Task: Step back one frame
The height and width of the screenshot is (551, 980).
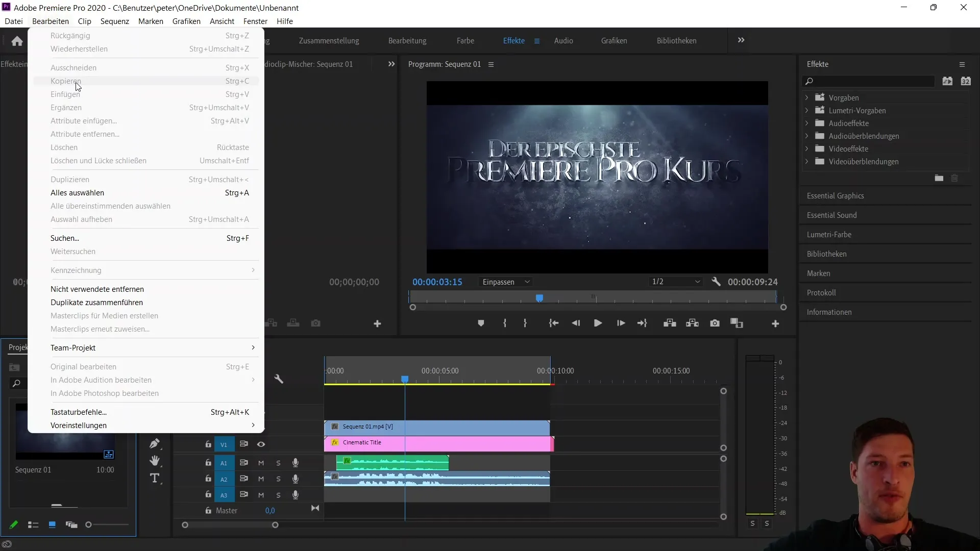Action: point(576,323)
